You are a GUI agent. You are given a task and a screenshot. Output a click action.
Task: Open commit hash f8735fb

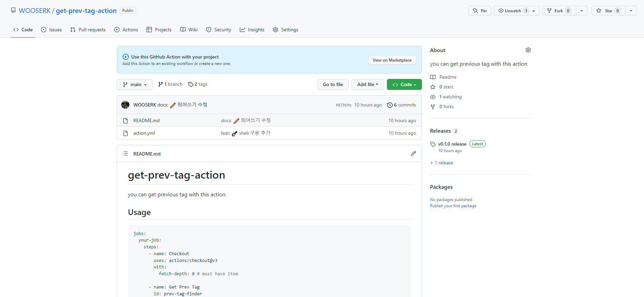click(x=343, y=105)
